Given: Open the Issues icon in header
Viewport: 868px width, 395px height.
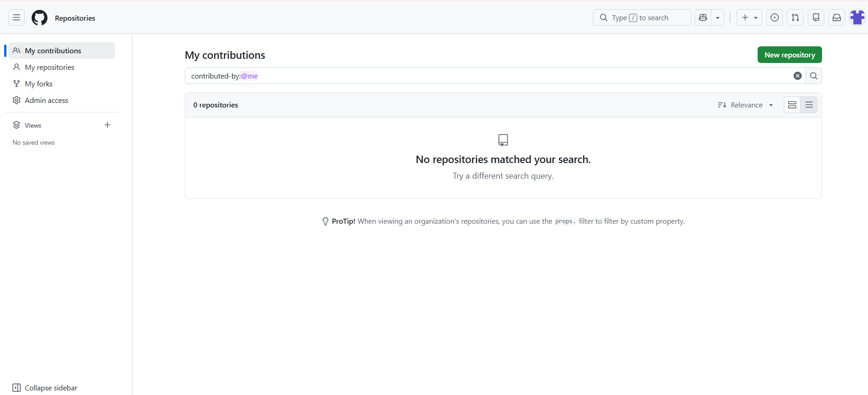Looking at the screenshot, I should pyautogui.click(x=775, y=17).
